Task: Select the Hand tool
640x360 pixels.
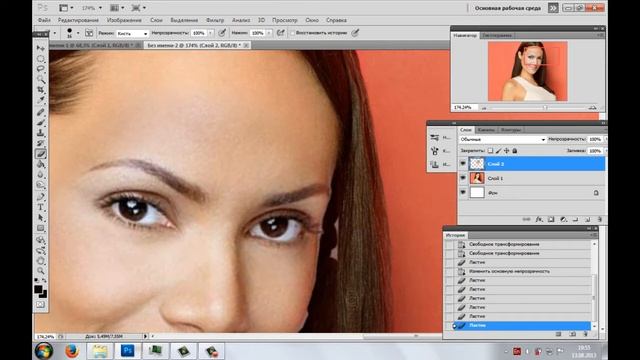Action: (40, 260)
